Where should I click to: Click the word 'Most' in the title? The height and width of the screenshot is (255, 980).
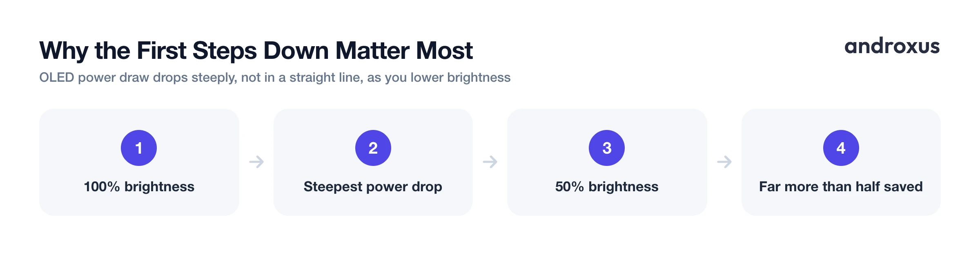444,51
